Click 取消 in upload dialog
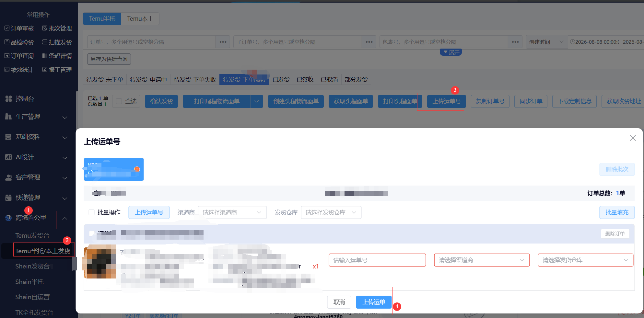Viewport: 644px width, 318px height. pos(339,302)
